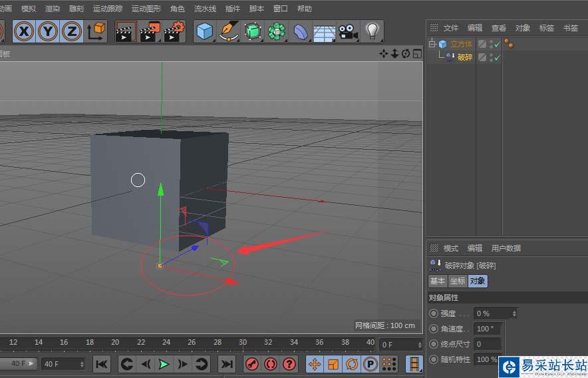Toggle the X axis lock icon
Screen dimensions: 588x378
point(25,31)
